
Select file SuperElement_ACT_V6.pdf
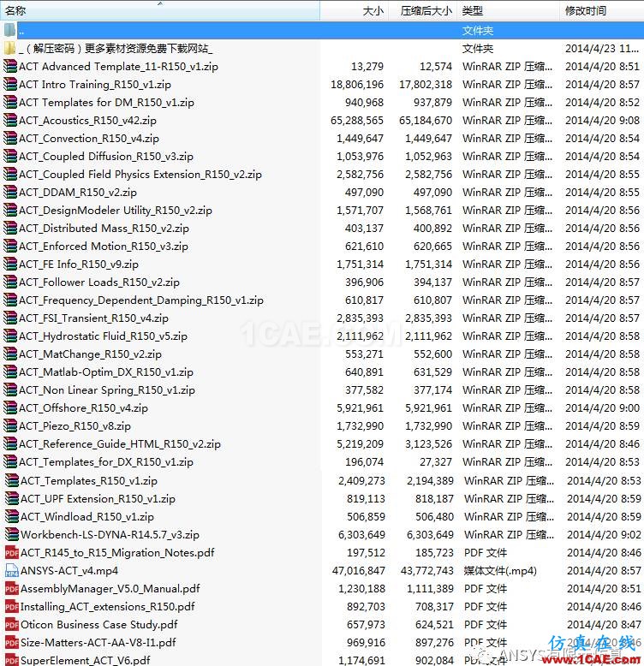click(x=86, y=660)
